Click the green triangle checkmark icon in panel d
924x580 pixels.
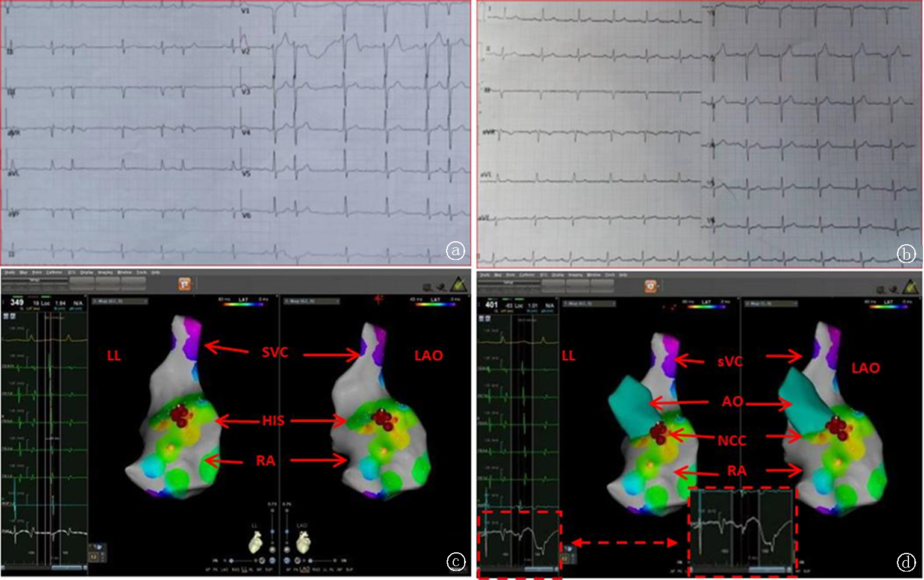coord(911,287)
